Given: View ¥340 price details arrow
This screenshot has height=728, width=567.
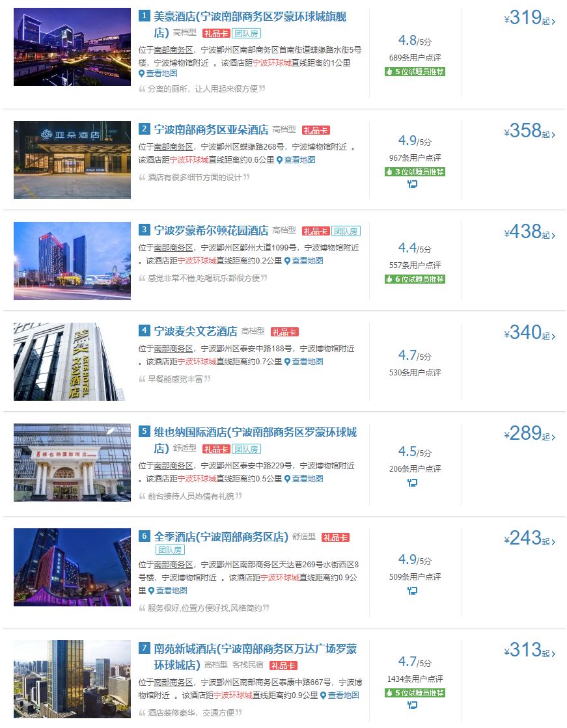Looking at the screenshot, I should click(553, 336).
